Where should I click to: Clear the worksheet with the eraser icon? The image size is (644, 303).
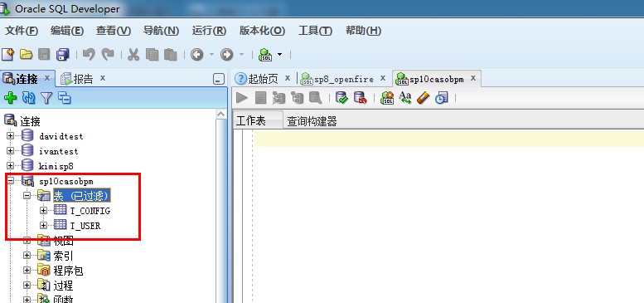pyautogui.click(x=423, y=98)
